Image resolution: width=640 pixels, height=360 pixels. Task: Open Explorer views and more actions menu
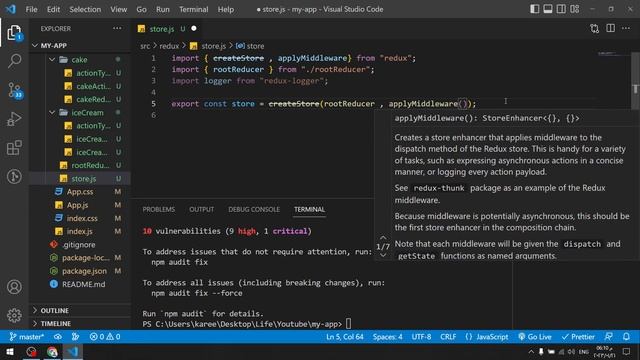117,29
